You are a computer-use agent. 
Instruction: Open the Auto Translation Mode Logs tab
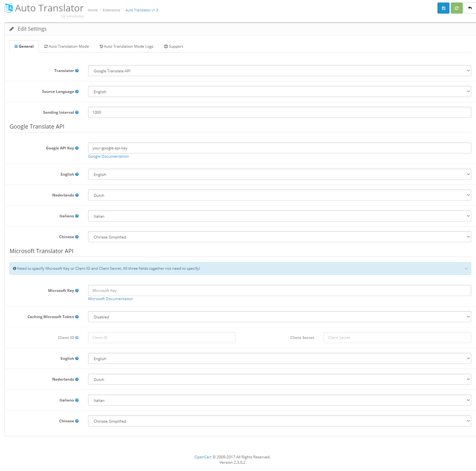point(127,46)
